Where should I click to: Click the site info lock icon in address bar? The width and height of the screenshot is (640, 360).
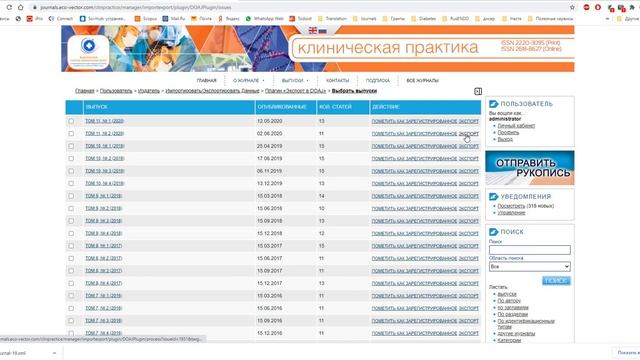click(35, 7)
